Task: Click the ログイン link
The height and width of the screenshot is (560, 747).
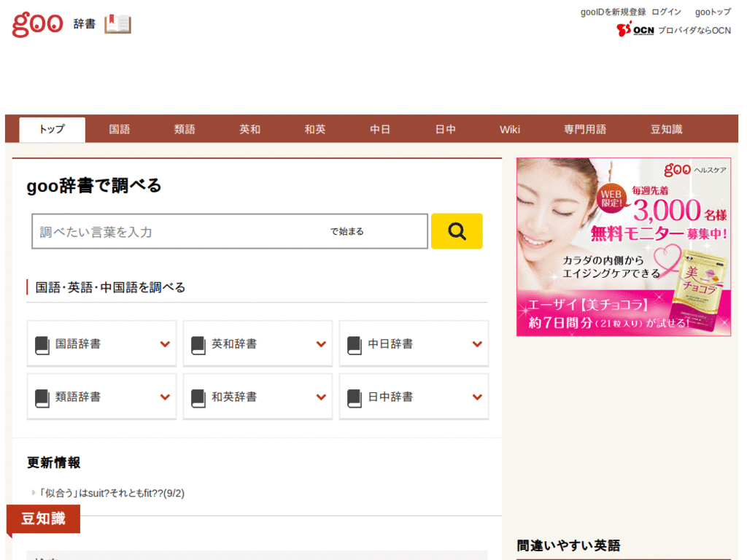Action: [667, 12]
